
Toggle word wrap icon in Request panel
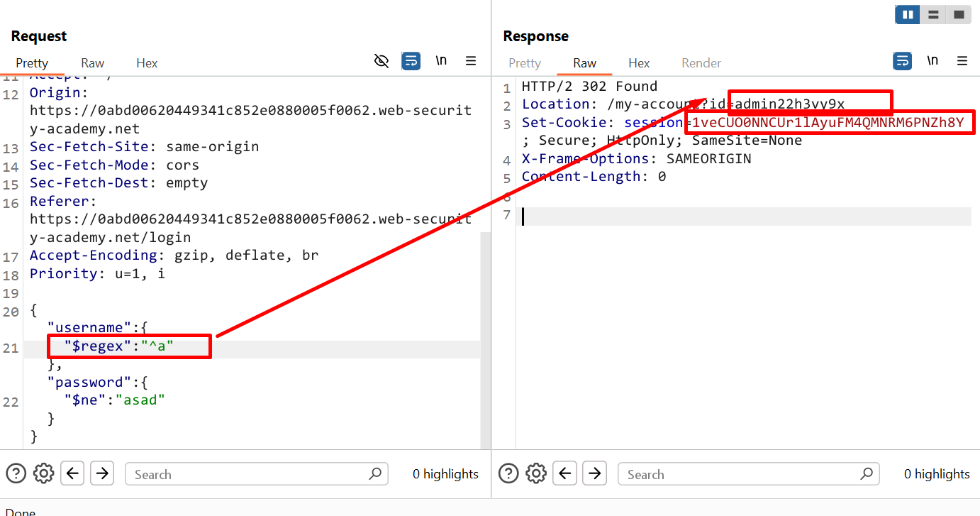tap(411, 61)
